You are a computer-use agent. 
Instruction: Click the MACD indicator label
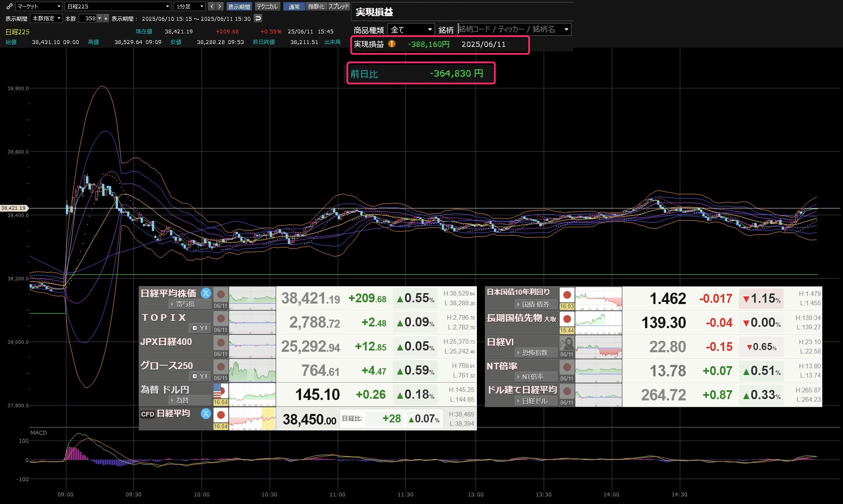[x=38, y=433]
